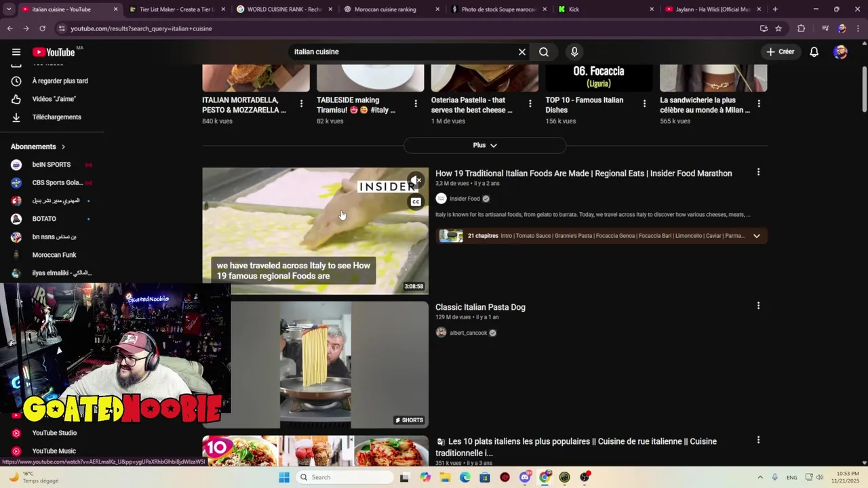
Task: Open the account avatar menu
Action: click(840, 52)
